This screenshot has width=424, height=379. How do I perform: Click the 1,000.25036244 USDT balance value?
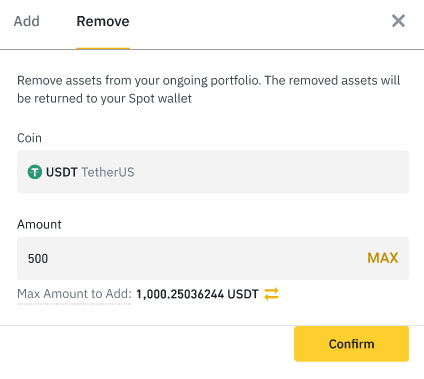(197, 294)
